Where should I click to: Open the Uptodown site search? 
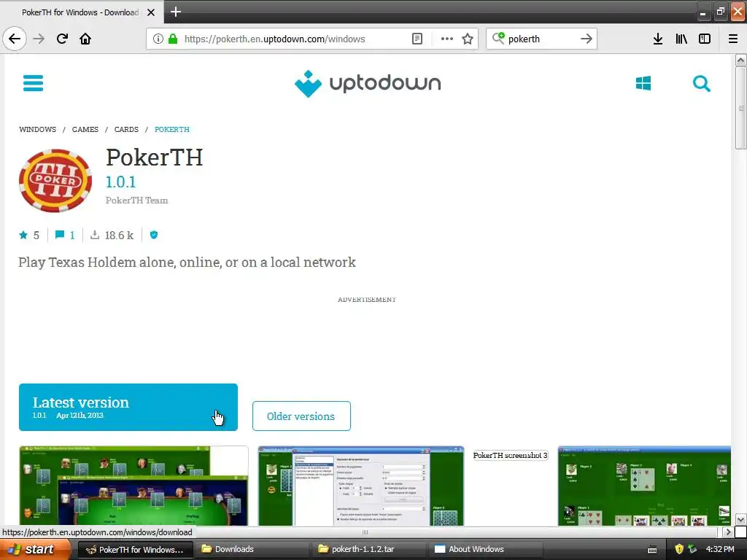[701, 84]
